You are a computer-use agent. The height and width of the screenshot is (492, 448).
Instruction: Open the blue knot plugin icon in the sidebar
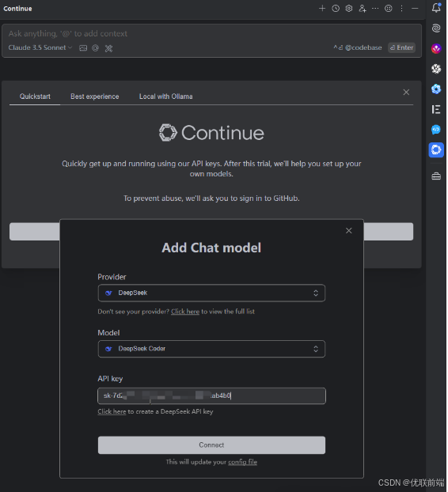[x=436, y=89]
